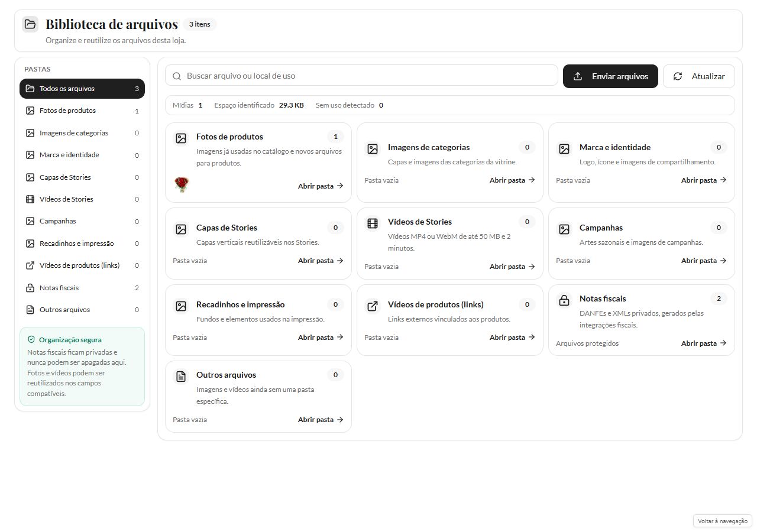Image resolution: width=757 pixels, height=532 pixels.
Task: Click the magnifier icon in the search bar
Action: pyautogui.click(x=177, y=76)
